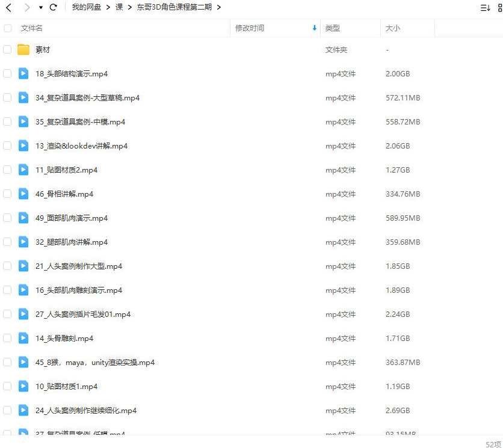Check the checkbox next to 素材 folder

point(8,49)
